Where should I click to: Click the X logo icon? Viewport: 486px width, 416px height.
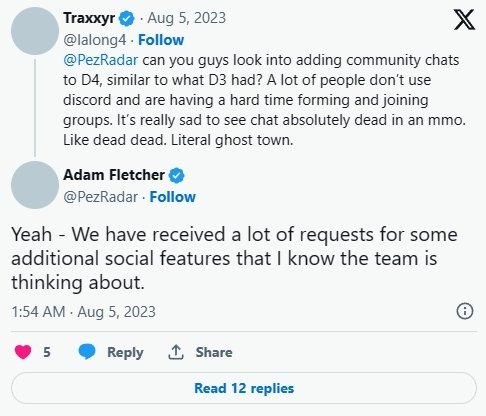click(464, 19)
